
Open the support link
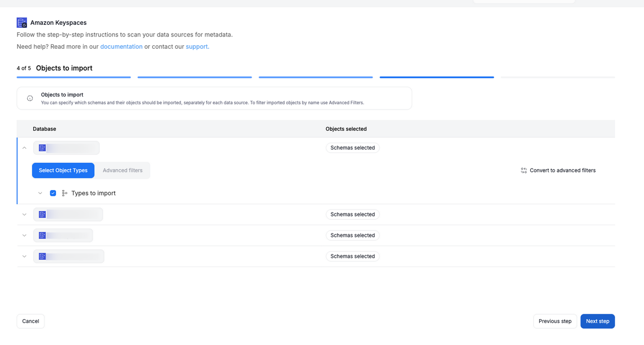pyautogui.click(x=197, y=47)
